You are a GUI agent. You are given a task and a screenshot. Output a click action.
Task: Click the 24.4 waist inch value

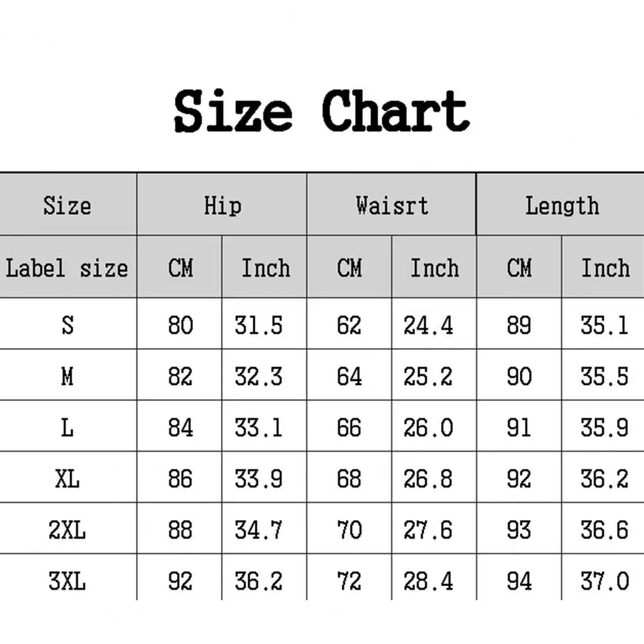point(428,326)
